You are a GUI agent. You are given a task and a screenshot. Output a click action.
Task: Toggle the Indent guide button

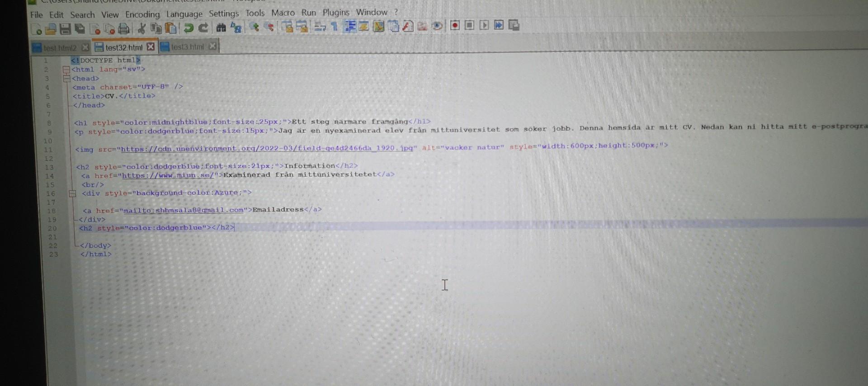pos(350,26)
